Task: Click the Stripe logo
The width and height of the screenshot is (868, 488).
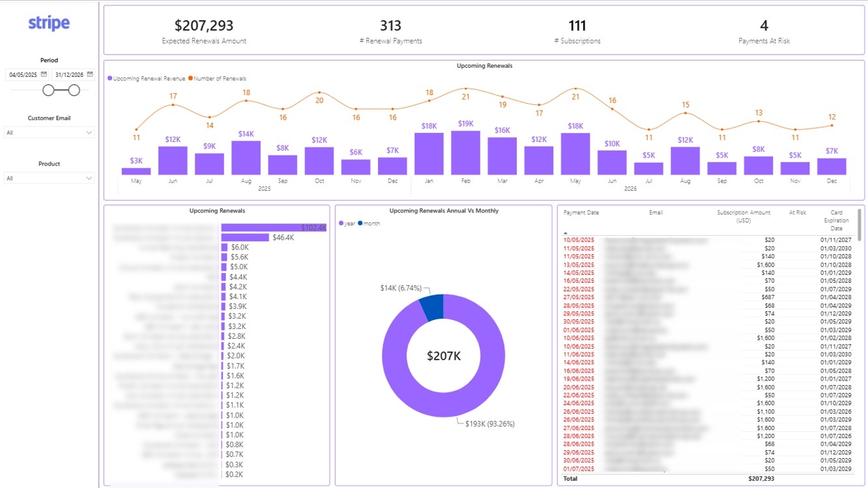Action: pos(49,23)
